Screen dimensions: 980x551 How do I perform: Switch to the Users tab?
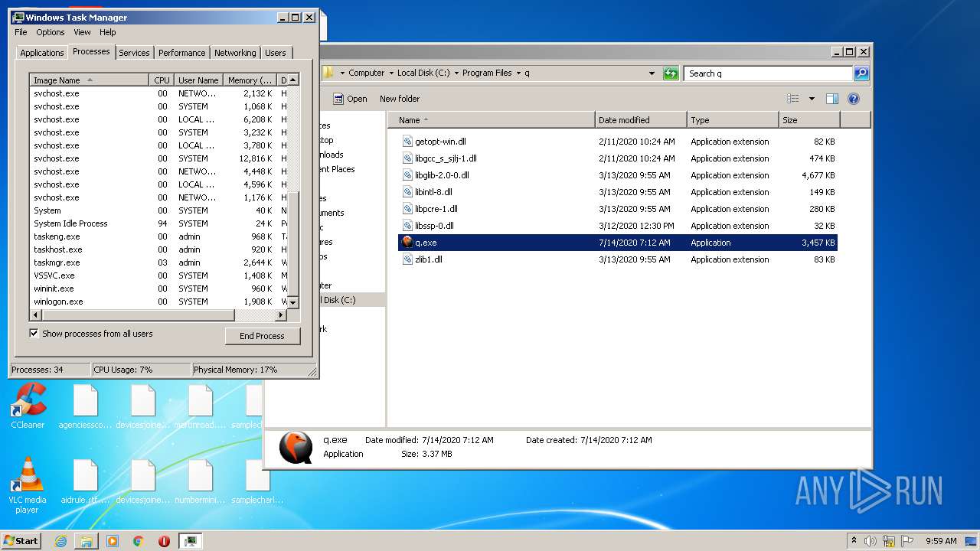click(276, 53)
